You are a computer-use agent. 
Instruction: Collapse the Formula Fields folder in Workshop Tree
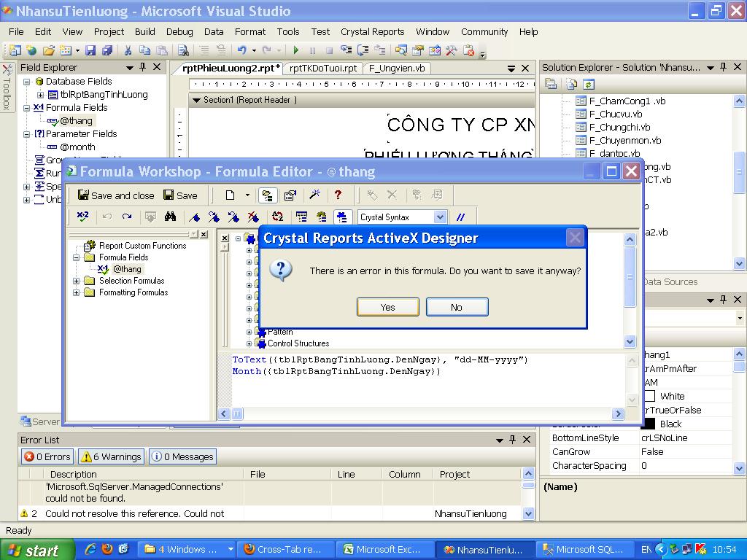(76, 257)
